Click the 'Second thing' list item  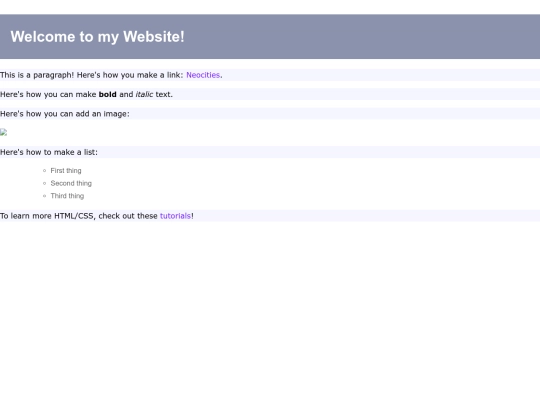tap(71, 183)
